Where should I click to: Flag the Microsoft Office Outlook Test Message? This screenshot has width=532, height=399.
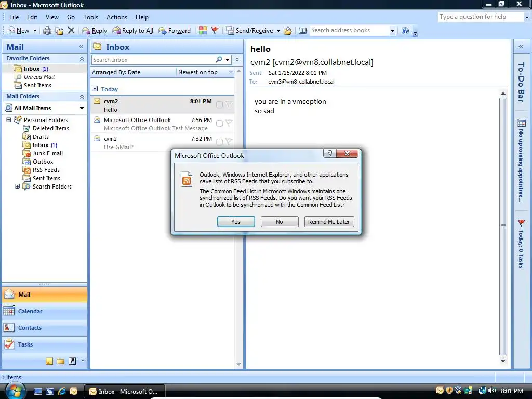[229, 123]
